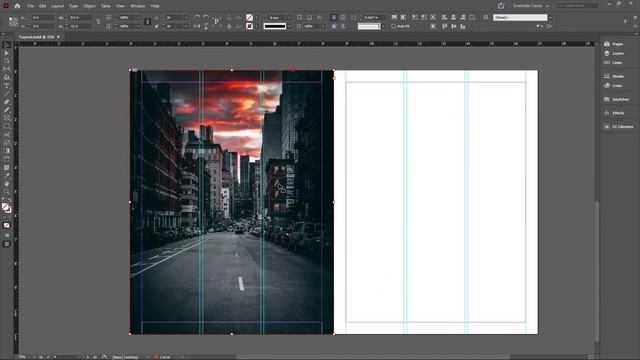Screen dimensions: 640x360
Task: Select the Direct Selection tool
Action: pyautogui.click(x=7, y=53)
